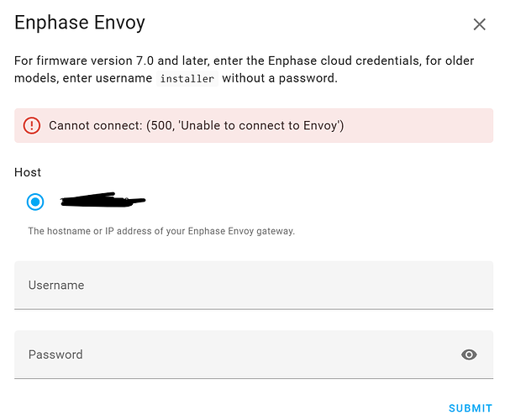Click the 'Password' placeholder label
Screen dimensions: 505x420
(x=55, y=354)
